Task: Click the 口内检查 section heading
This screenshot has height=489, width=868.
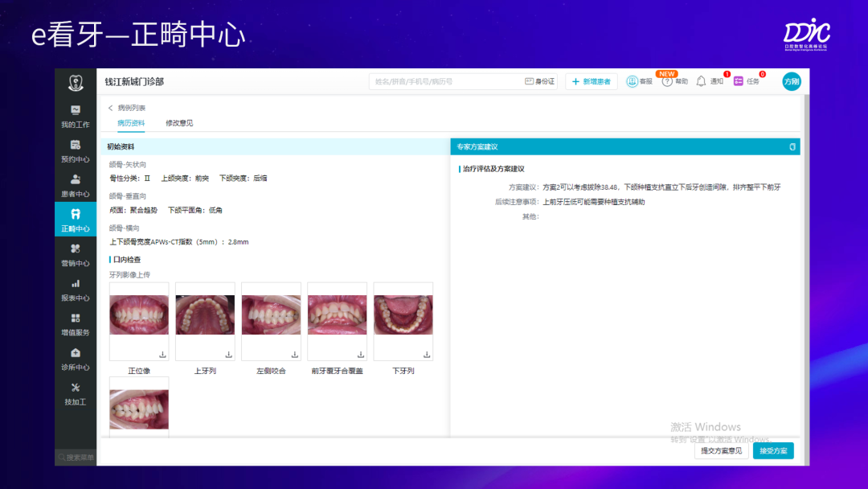Action: 127,260
